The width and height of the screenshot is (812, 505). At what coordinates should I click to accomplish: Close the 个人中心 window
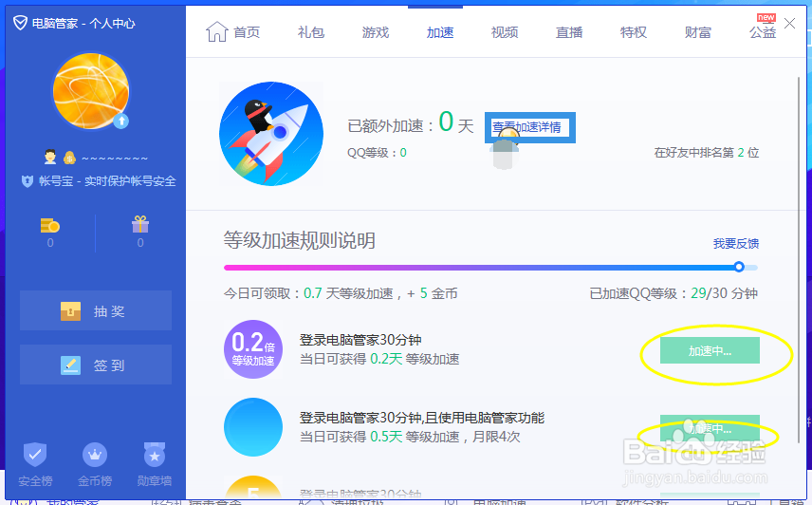(790, 24)
